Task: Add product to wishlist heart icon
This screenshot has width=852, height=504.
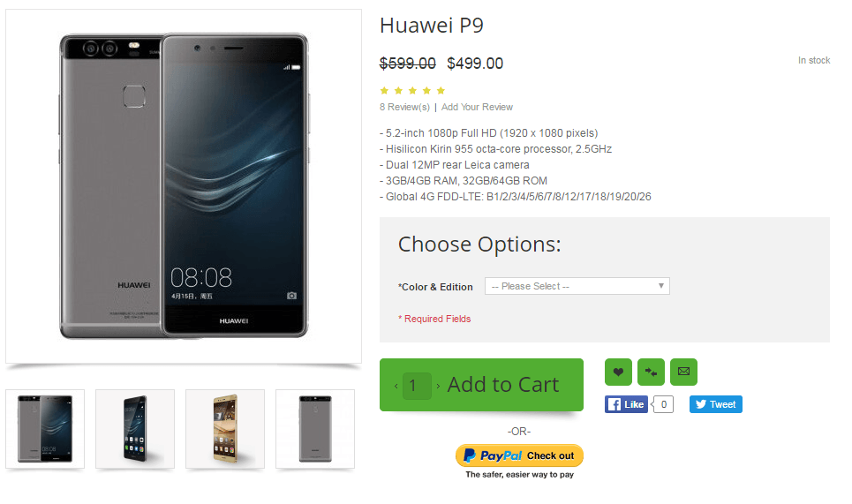Action: tap(618, 372)
